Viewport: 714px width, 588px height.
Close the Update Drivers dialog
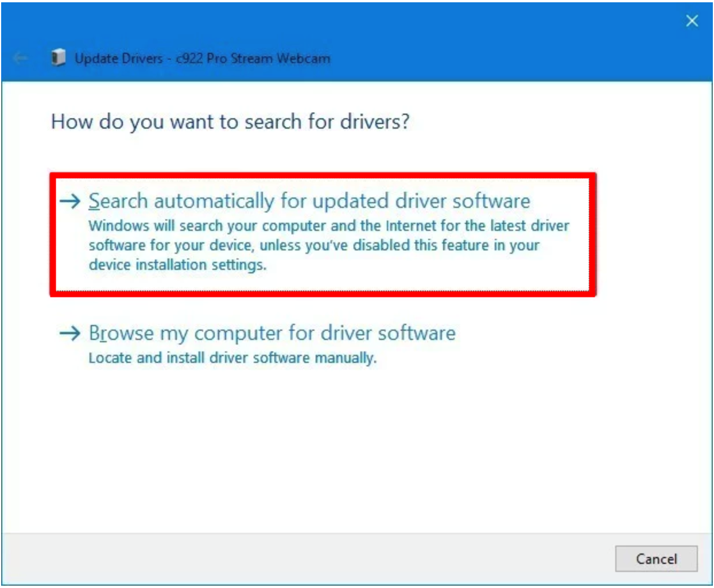click(692, 21)
